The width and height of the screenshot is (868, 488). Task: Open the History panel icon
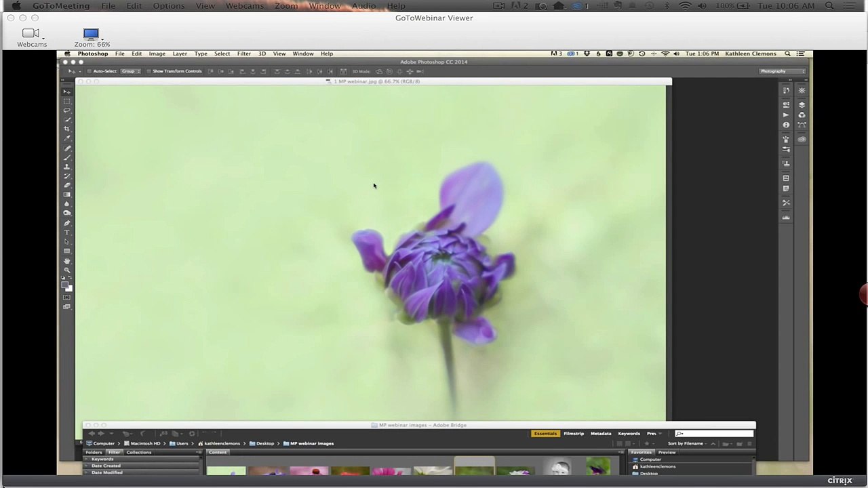tap(786, 90)
